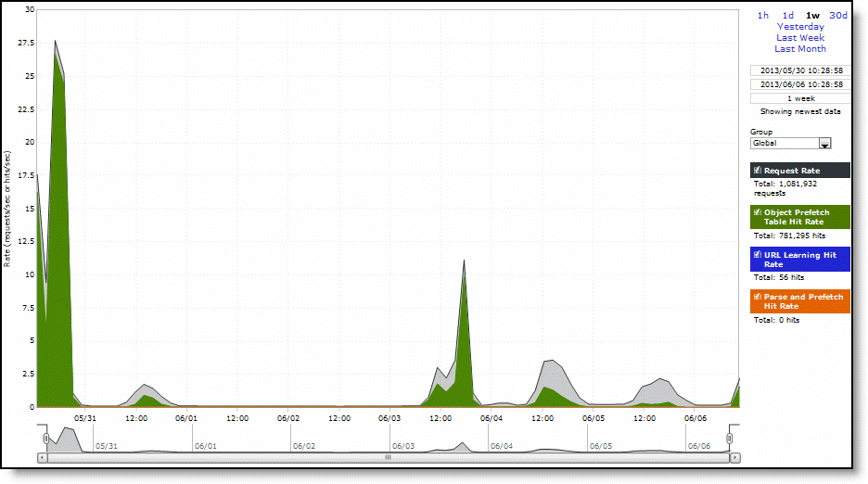
Task: Switch to the 30d time range
Action: [x=837, y=15]
